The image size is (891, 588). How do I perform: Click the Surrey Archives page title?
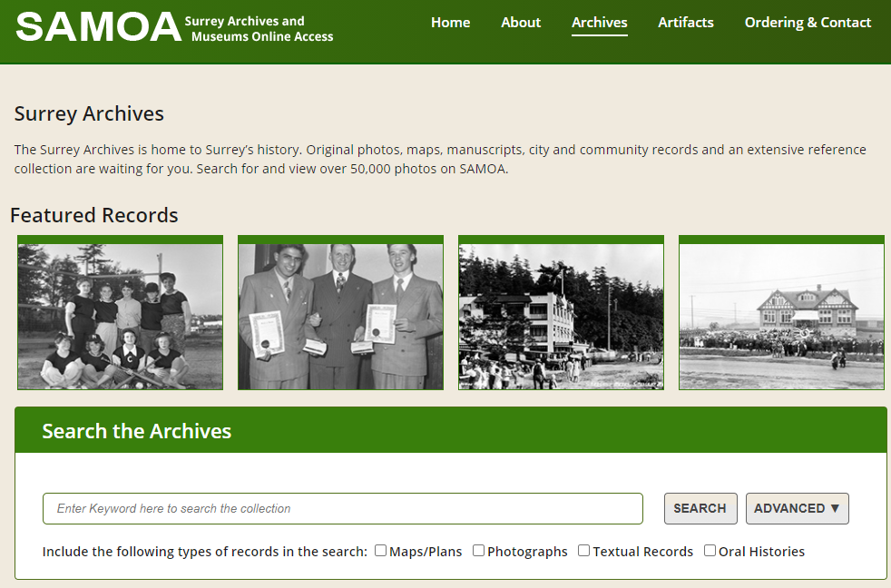click(89, 113)
